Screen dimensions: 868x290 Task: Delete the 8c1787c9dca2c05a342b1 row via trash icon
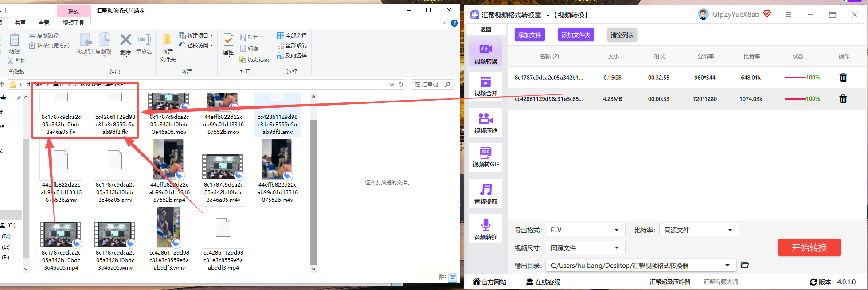click(843, 78)
